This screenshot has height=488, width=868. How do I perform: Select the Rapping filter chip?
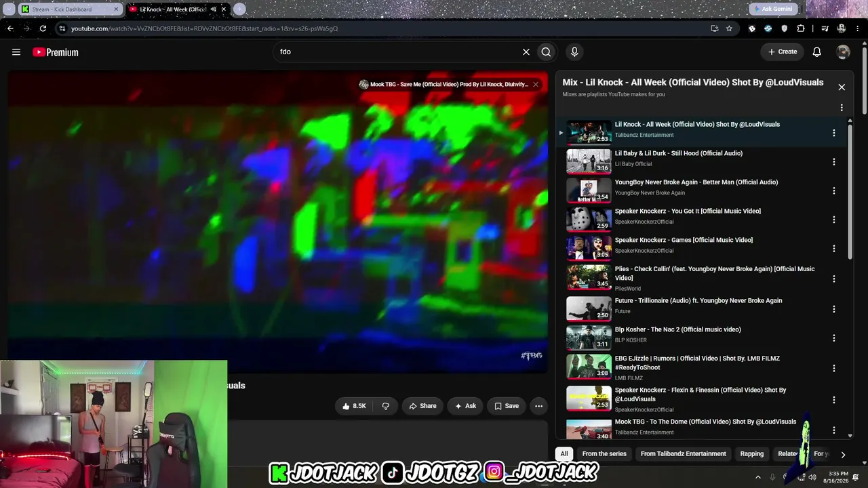tap(752, 453)
